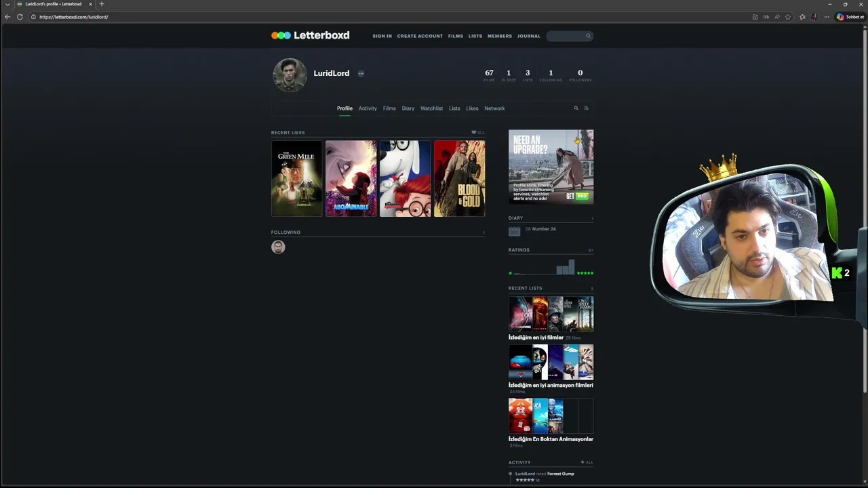
Task: Click the Letterboxd logo
Action: tap(311, 35)
